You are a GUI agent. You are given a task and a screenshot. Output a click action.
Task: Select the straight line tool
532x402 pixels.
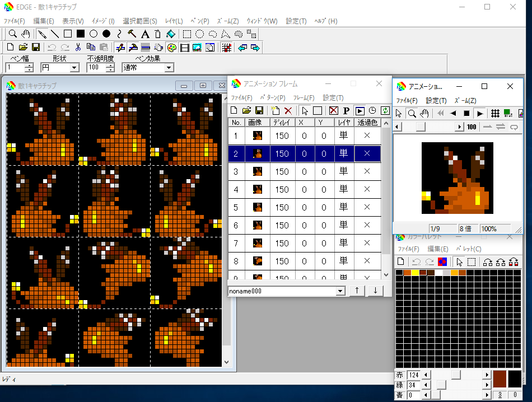click(55, 34)
